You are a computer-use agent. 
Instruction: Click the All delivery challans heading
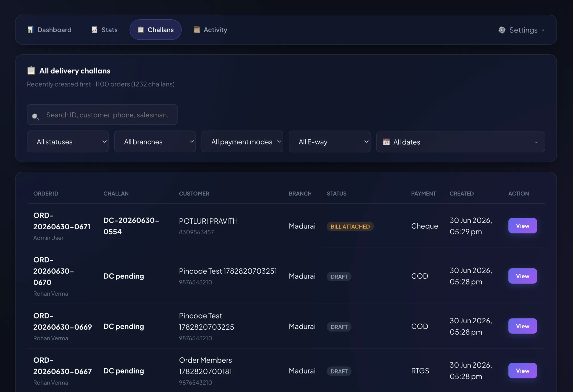tap(75, 70)
